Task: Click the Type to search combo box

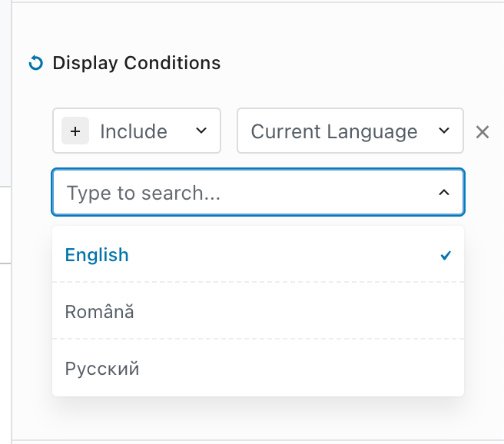Action: 258,192
